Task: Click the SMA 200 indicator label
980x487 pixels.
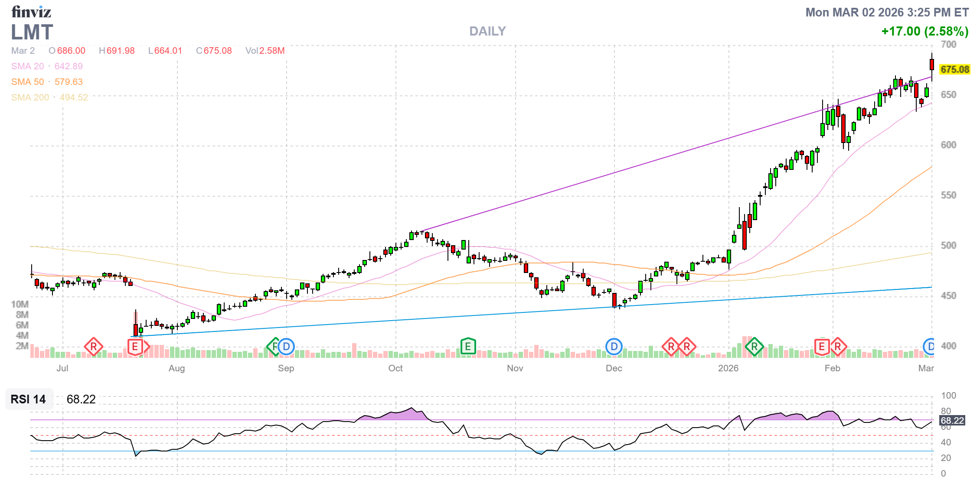Action: point(30,97)
